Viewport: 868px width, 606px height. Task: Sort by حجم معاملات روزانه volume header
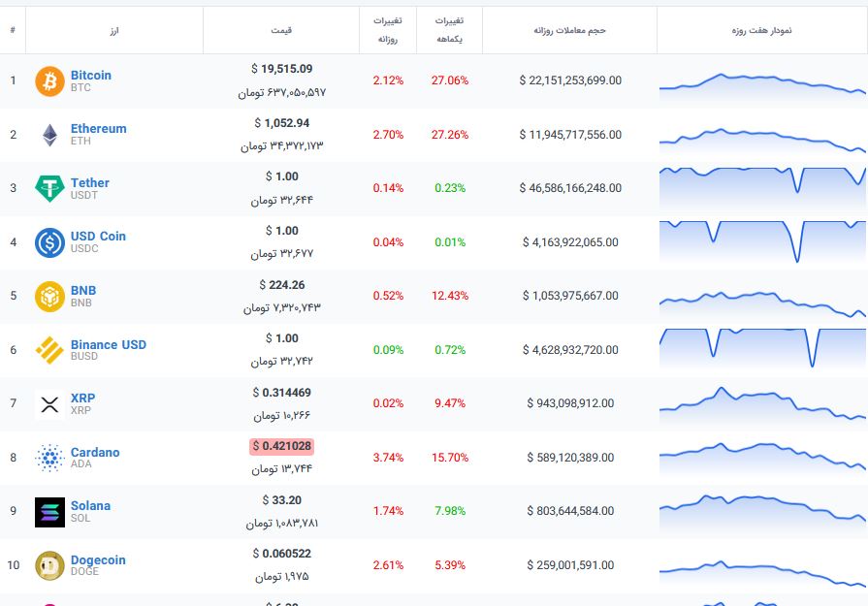click(x=569, y=30)
